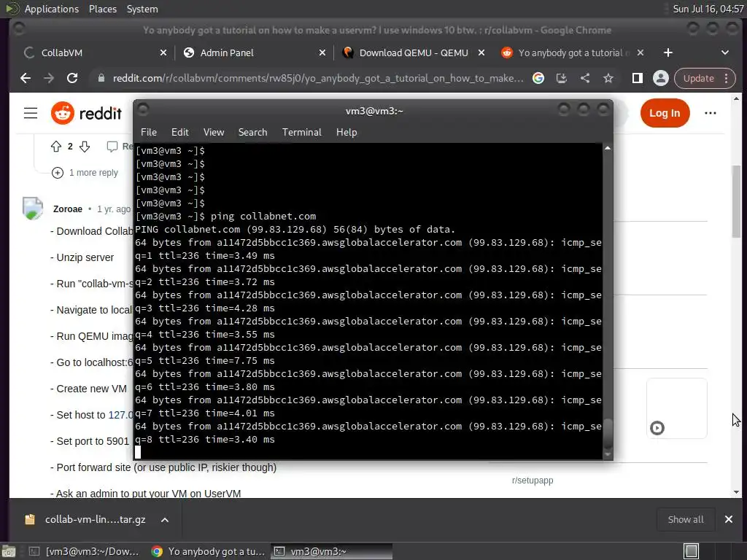Screen dimensions: 747x560
Task: Click r/setupapp link
Action: (x=532, y=481)
